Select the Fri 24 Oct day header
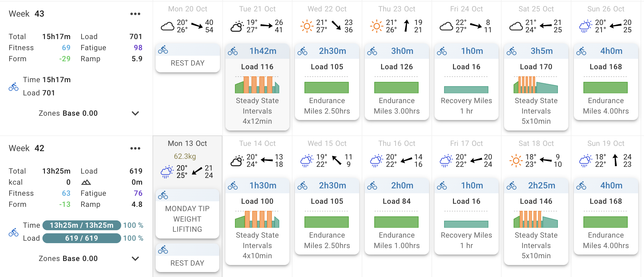 click(x=466, y=9)
